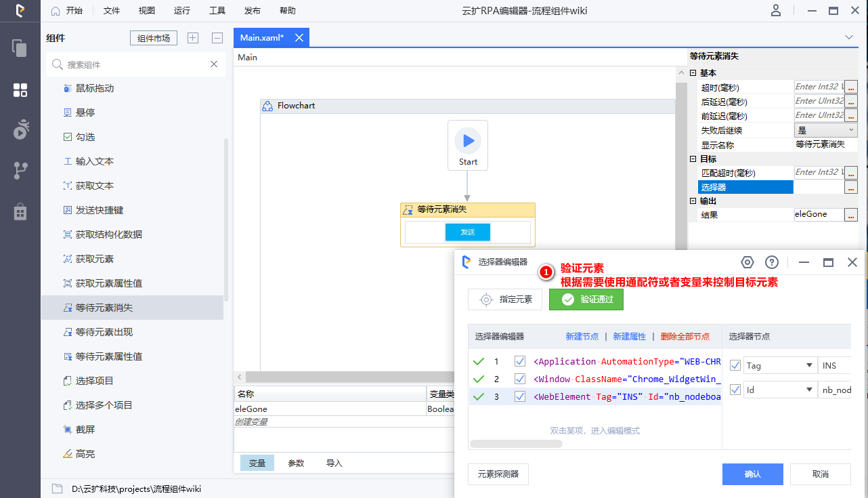
Task: Click the minus icon beside 组件市场
Action: tap(217, 38)
